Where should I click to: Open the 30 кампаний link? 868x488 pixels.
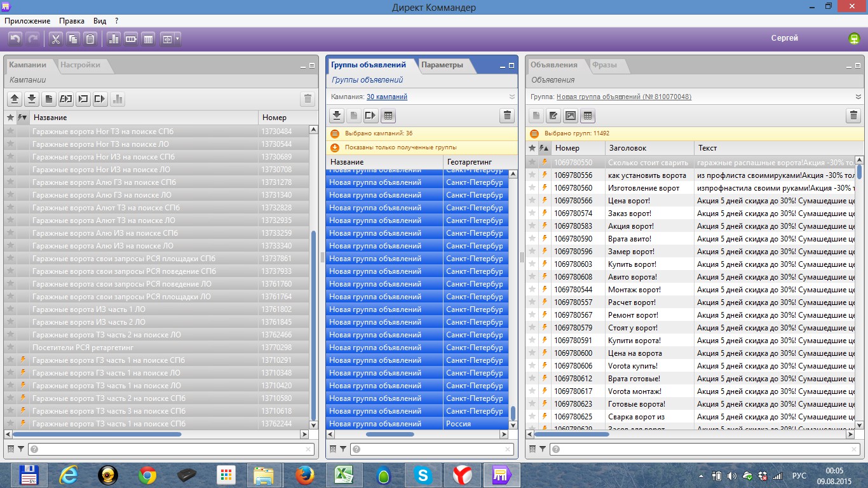[387, 97]
